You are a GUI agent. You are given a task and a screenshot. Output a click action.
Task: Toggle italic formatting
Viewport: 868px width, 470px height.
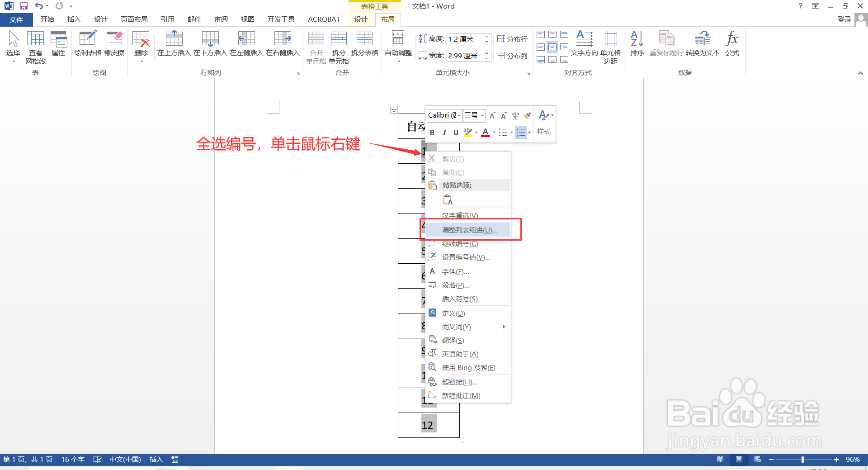coord(444,132)
